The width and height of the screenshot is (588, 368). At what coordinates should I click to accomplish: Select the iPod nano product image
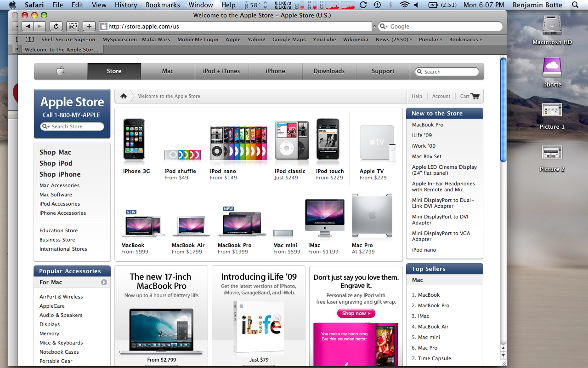click(238, 143)
